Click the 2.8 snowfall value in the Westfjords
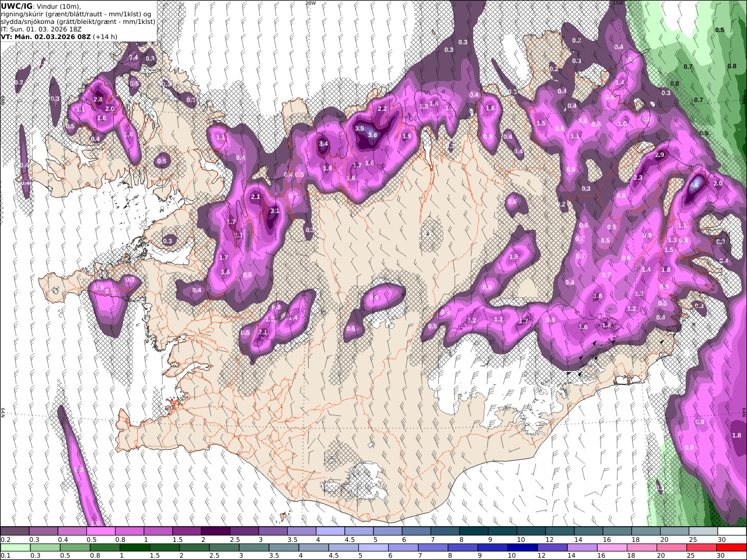747x560 pixels. click(x=98, y=100)
